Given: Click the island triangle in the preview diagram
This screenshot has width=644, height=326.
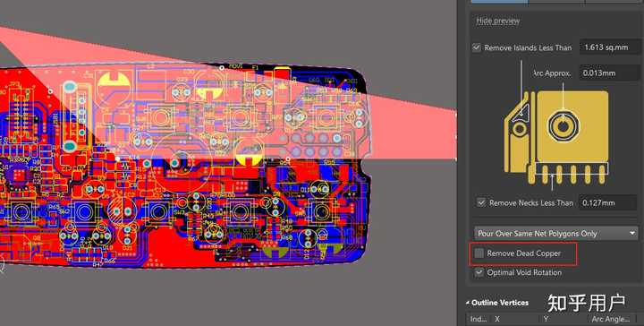Looking at the screenshot, I should point(524,110).
